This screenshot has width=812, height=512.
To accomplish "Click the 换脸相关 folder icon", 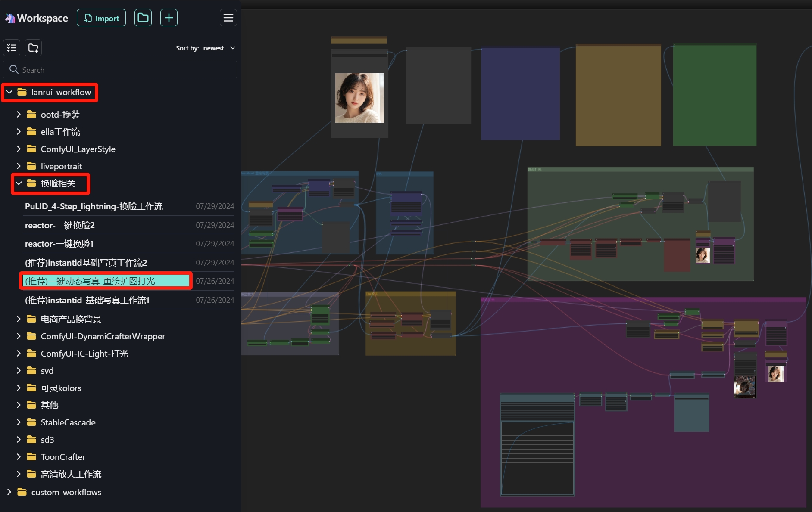I will (x=31, y=183).
